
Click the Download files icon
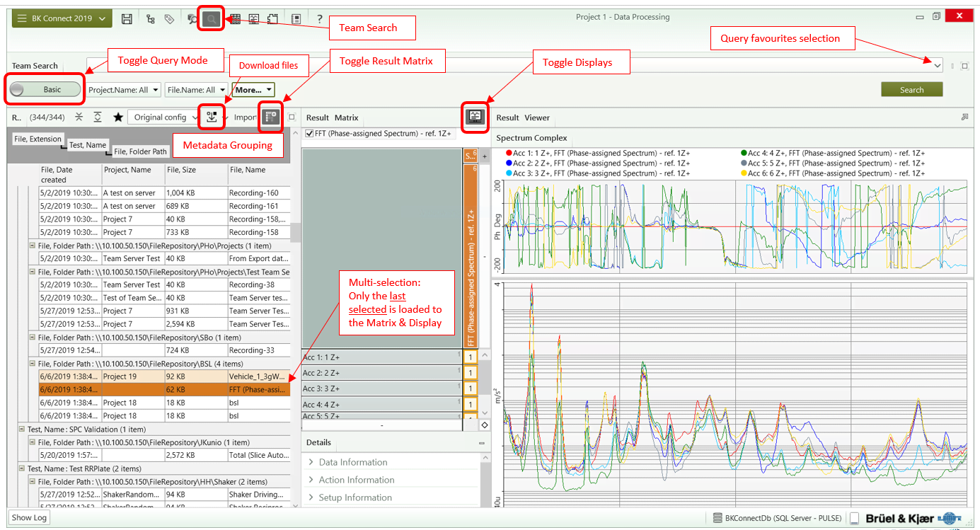click(x=212, y=117)
